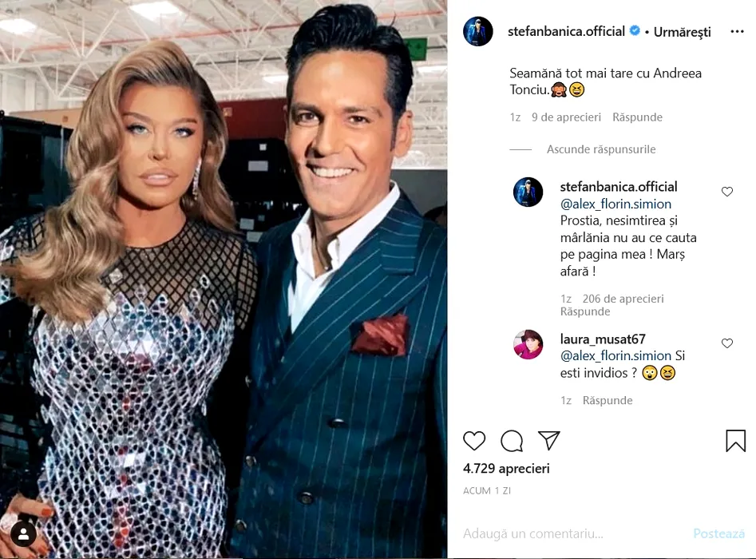Viewport: 756px width, 559px height.
Task: Open the laura_musat67 username link
Action: coord(603,339)
